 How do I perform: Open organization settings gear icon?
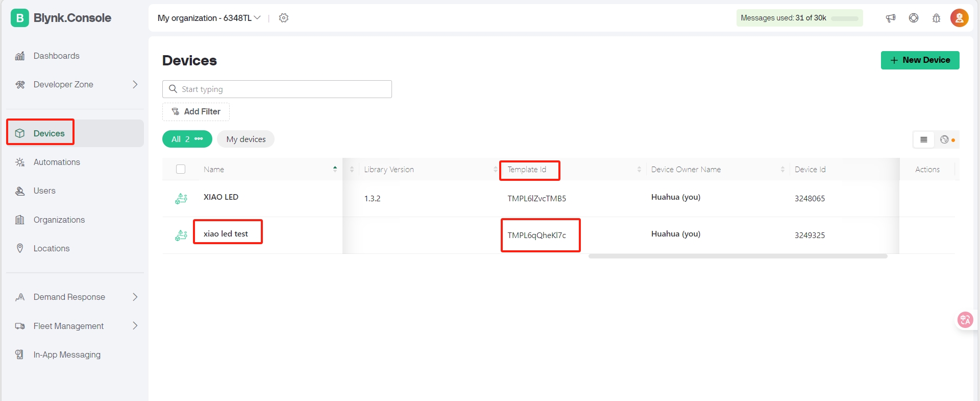pyautogui.click(x=284, y=18)
